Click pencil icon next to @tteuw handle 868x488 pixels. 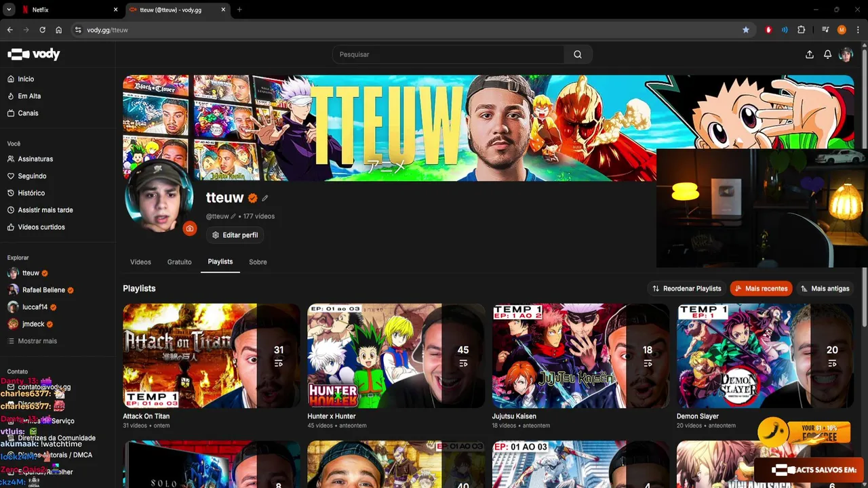233,216
